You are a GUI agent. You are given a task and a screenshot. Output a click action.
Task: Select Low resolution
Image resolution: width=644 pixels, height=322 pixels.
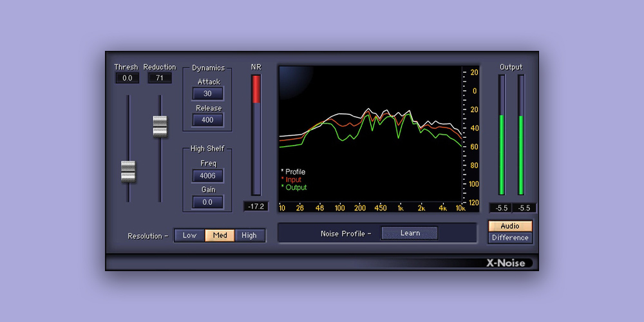click(x=189, y=236)
